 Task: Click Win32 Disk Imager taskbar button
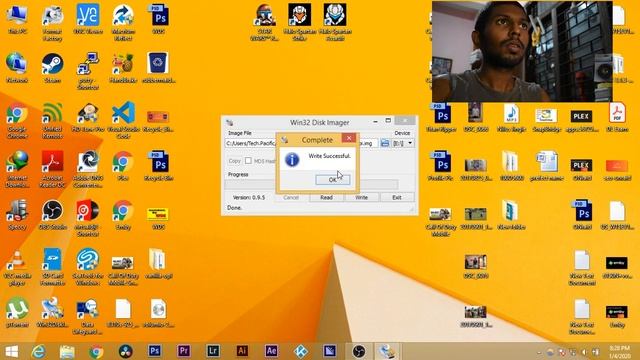(x=387, y=351)
